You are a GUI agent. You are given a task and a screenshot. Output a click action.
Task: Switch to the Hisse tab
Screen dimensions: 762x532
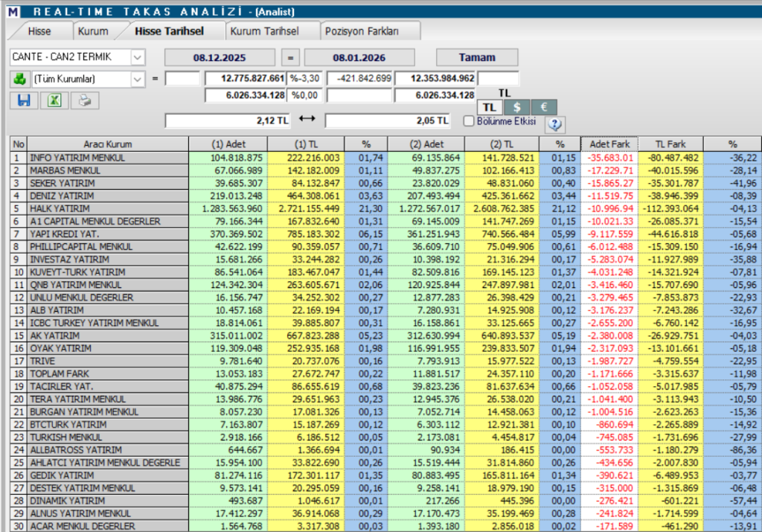[x=39, y=31]
